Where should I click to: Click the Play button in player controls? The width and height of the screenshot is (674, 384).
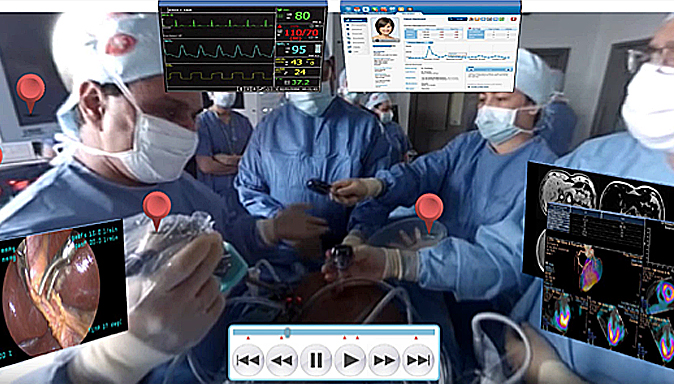click(350, 360)
